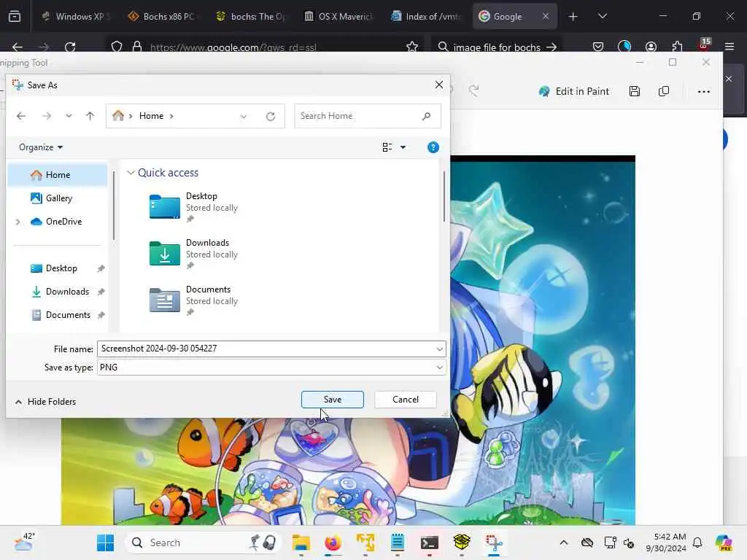The width and height of the screenshot is (747, 560).
Task: Open Snipping Tool See more menu
Action: tap(704, 91)
